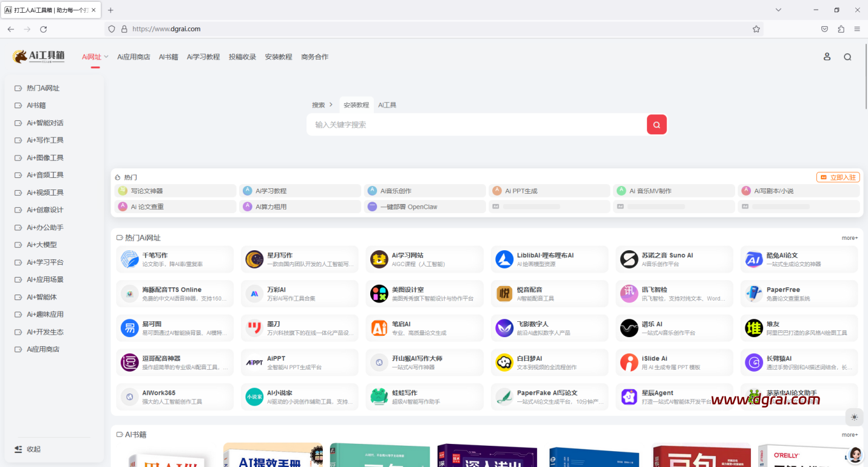Open Ai PPT生成 hot link
This screenshot has width=868, height=467.
pyautogui.click(x=549, y=191)
